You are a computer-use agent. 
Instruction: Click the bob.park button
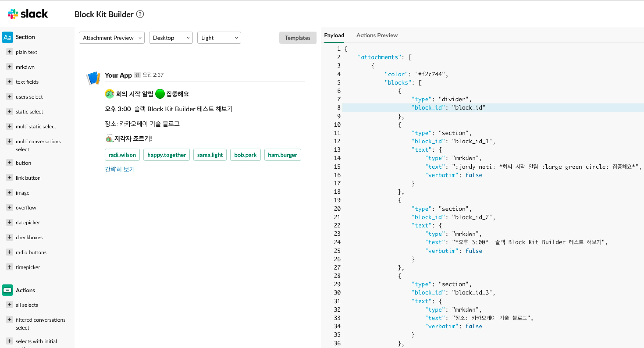click(246, 155)
